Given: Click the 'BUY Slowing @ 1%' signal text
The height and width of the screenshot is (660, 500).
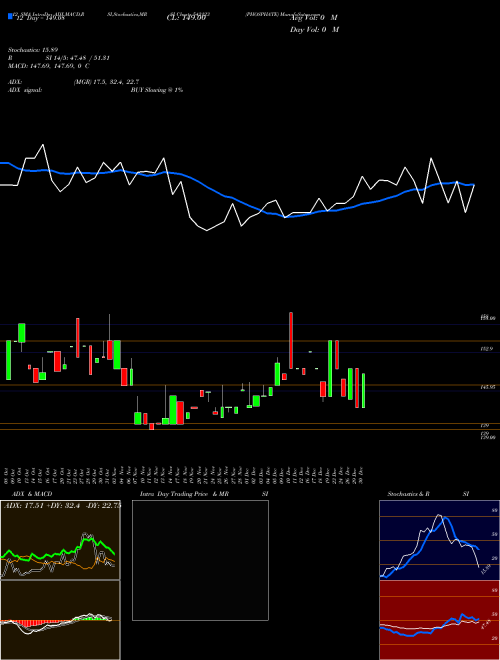Looking at the screenshot, I should pos(157,90).
